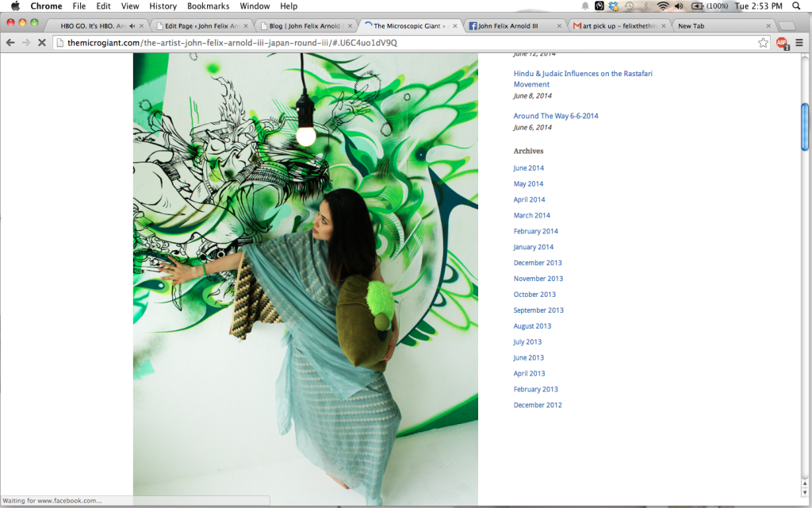The height and width of the screenshot is (508, 812).
Task: Close The Microscopic Giant tab
Action: point(454,26)
